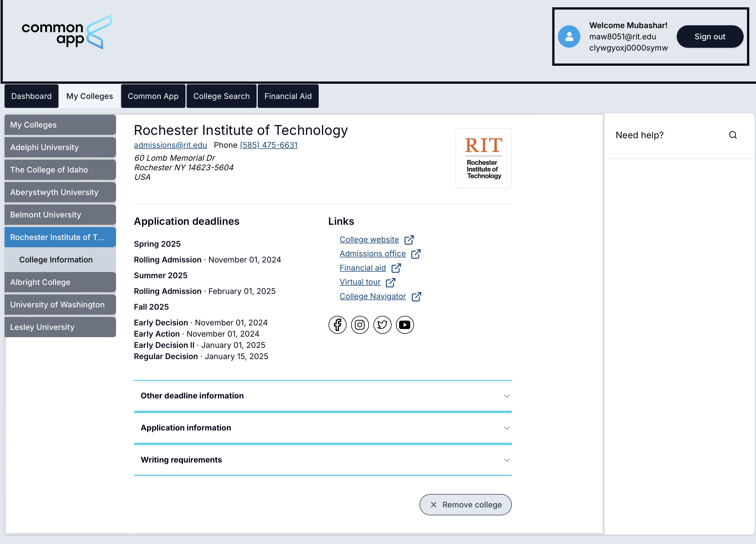Click external-link icon beside Virtual tour

pyautogui.click(x=390, y=282)
